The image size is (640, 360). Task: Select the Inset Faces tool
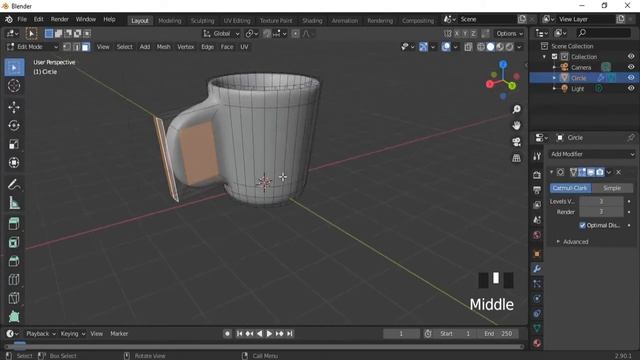click(14, 242)
